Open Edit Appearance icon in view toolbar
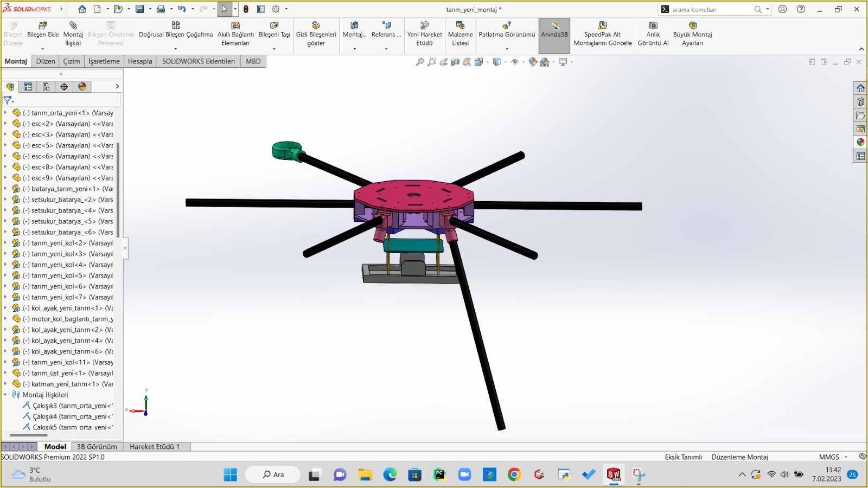 [533, 62]
